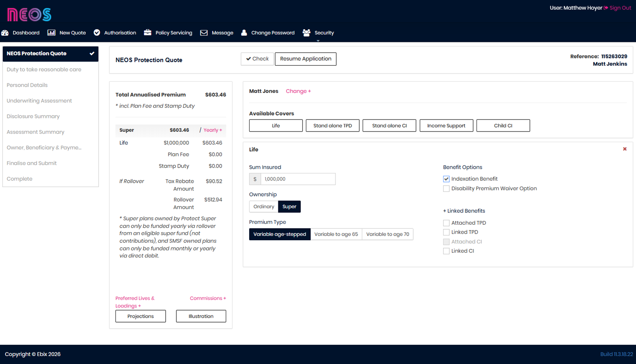Image resolution: width=636 pixels, height=364 pixels.
Task: Go to Underwriting Assessment step
Action: pyautogui.click(x=39, y=101)
